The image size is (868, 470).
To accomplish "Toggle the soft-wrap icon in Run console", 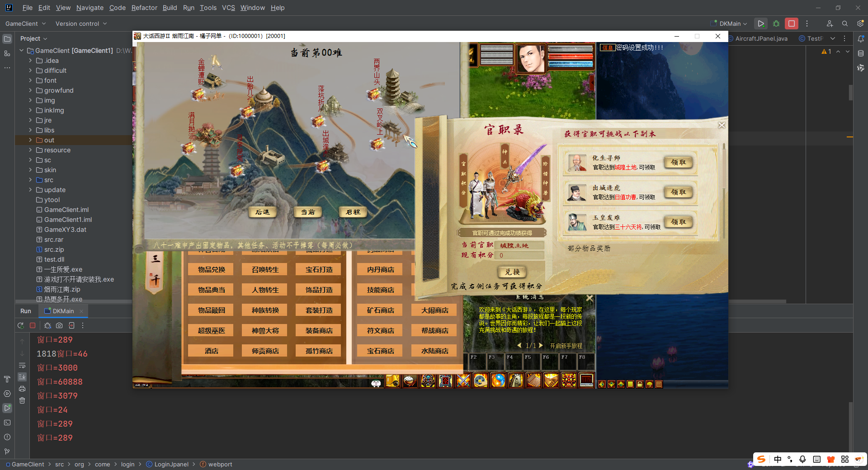I will [22, 365].
